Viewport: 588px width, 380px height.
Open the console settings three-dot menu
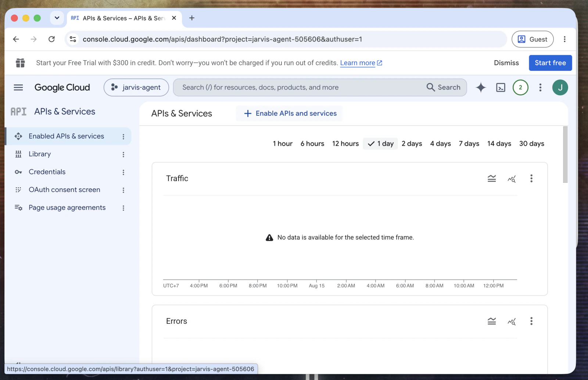point(540,87)
